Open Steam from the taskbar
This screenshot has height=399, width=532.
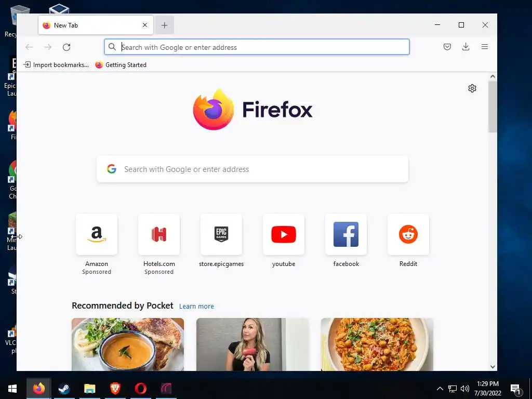[x=64, y=389]
